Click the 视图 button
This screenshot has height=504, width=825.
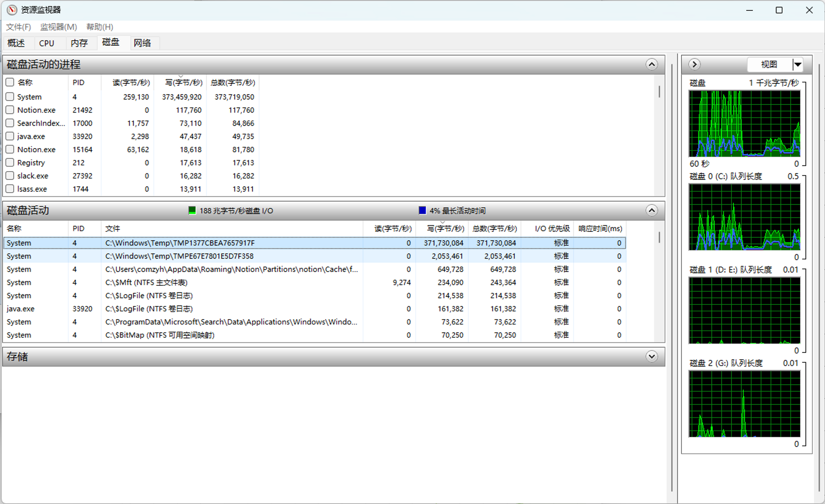(x=769, y=64)
